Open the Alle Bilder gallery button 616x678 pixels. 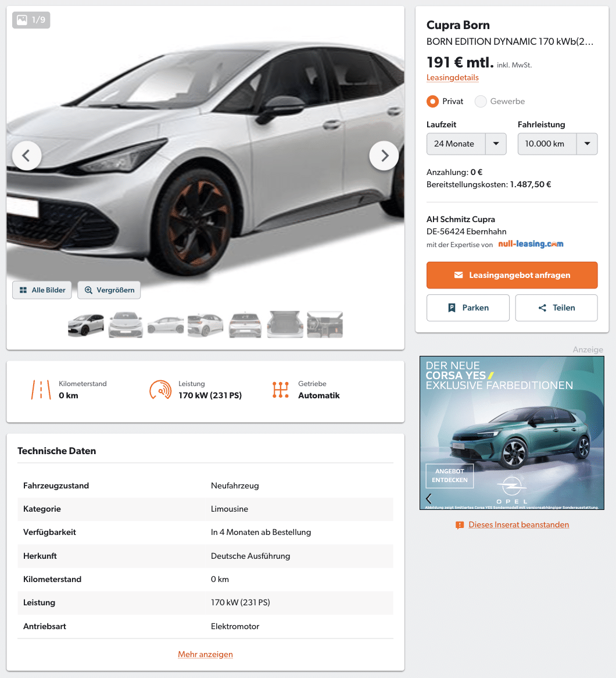pos(42,290)
